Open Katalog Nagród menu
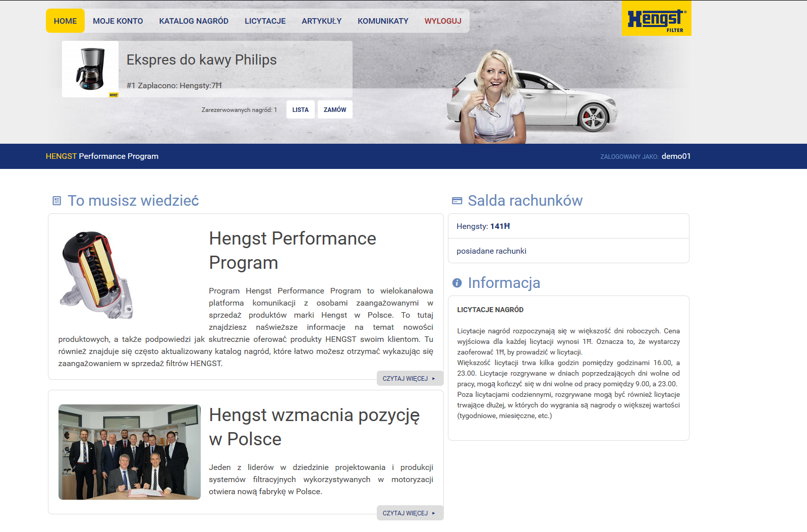The width and height of the screenshot is (807, 532). [194, 21]
